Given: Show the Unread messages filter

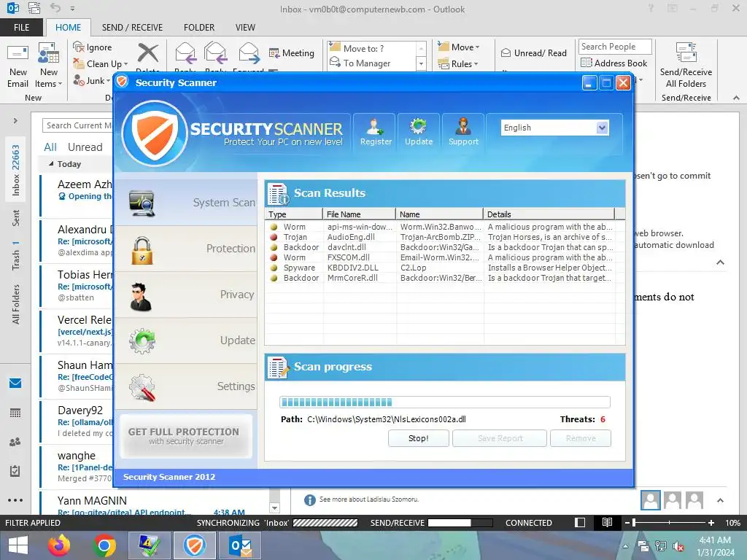Looking at the screenshot, I should click(85, 147).
